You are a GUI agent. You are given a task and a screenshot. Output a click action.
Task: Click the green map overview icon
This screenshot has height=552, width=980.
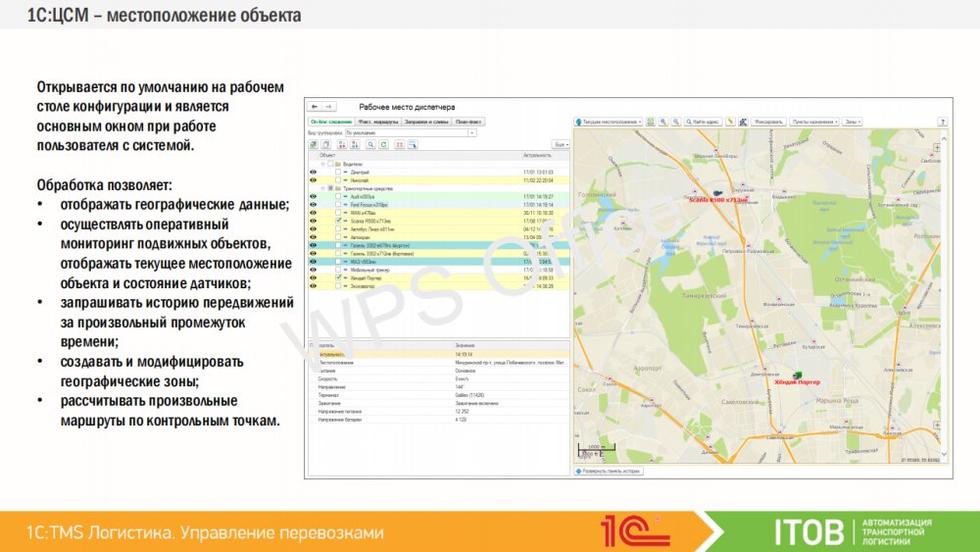pos(651,122)
